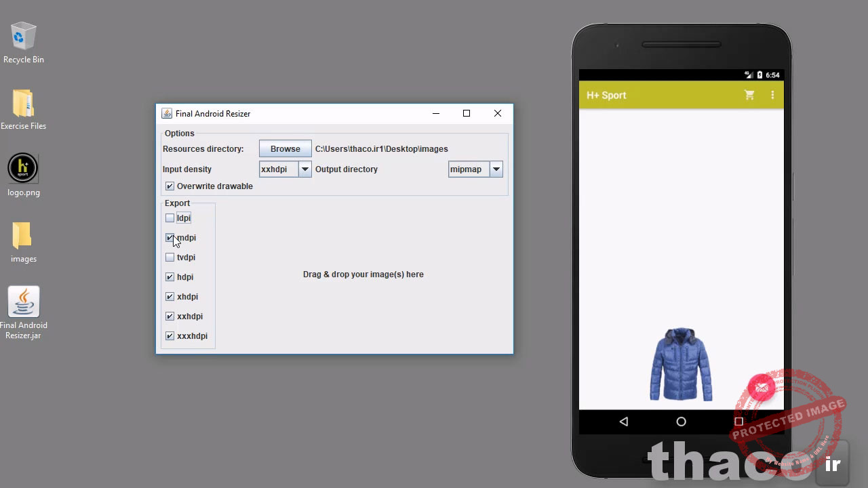Uncheck the Overwrite drawable option
This screenshot has height=488, width=868.
pyautogui.click(x=170, y=186)
